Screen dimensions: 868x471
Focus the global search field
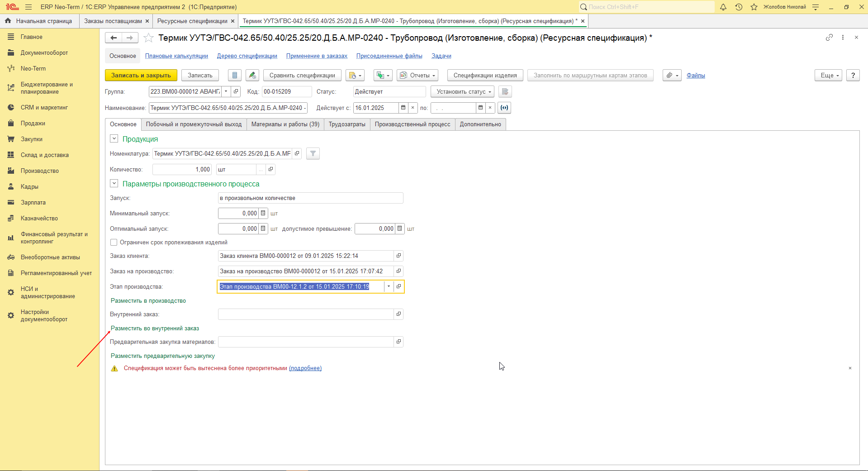[647, 7]
